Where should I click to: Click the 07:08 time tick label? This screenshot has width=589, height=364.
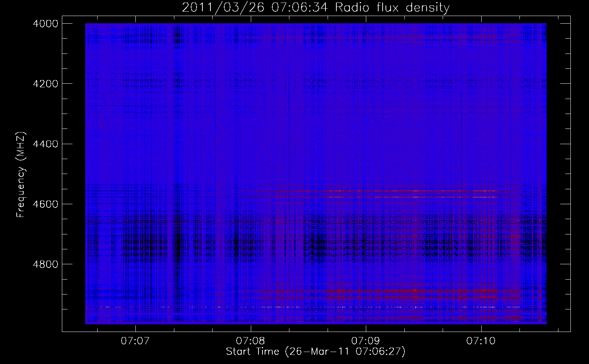click(250, 341)
